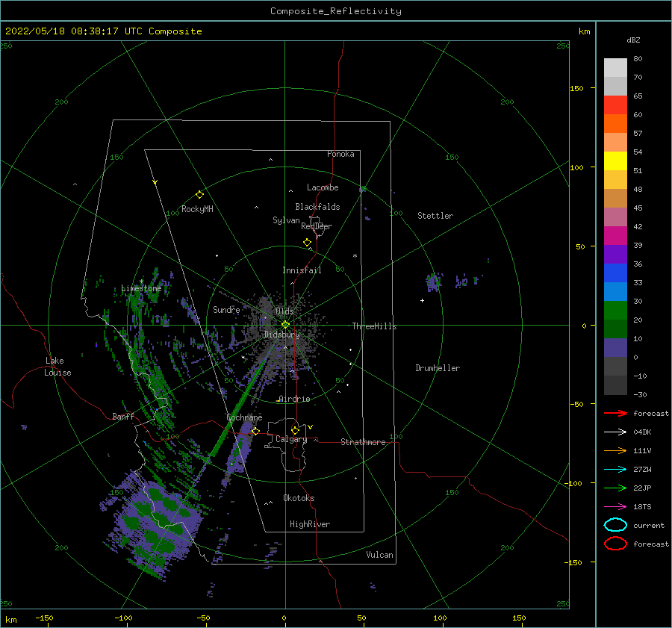Screen dimensions: 672x628
Task: Click the Airdrie label
Action: pos(294,399)
